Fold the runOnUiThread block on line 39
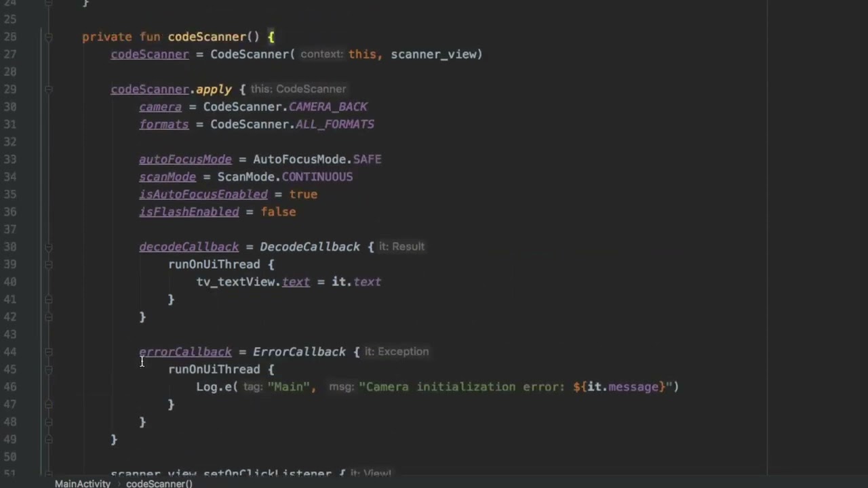The height and width of the screenshot is (488, 868). 48,264
